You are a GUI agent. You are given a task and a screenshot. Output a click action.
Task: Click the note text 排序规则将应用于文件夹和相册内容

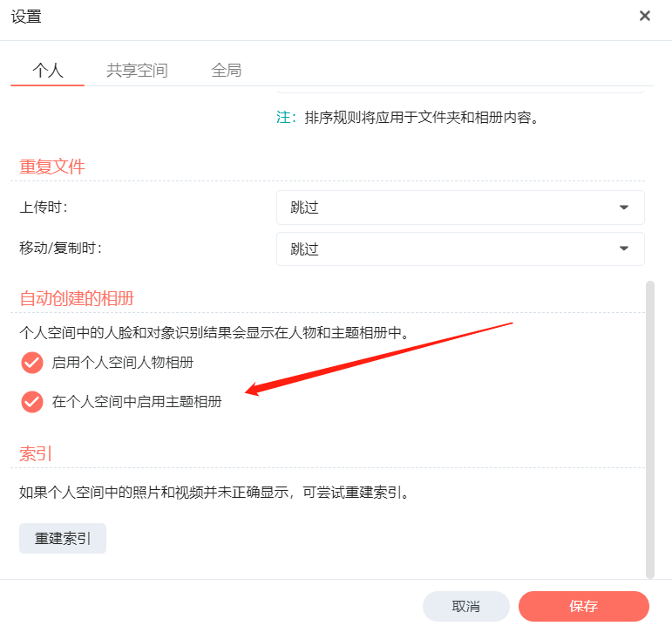pos(422,117)
